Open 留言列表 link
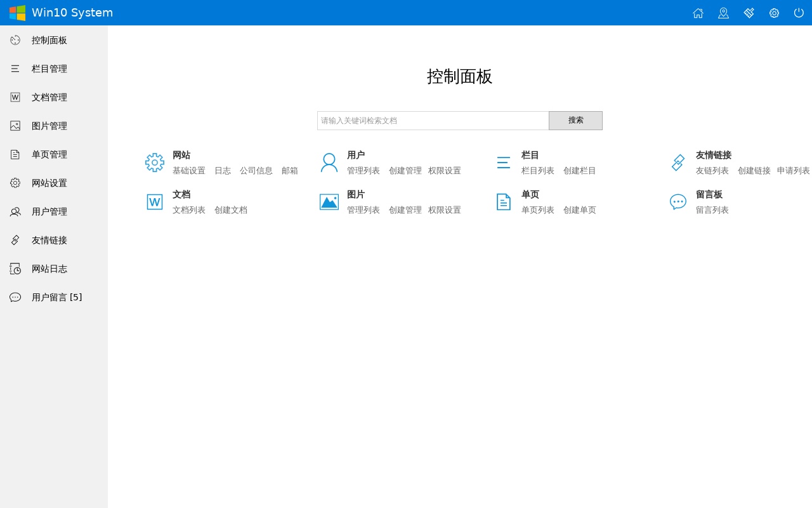 coord(712,210)
